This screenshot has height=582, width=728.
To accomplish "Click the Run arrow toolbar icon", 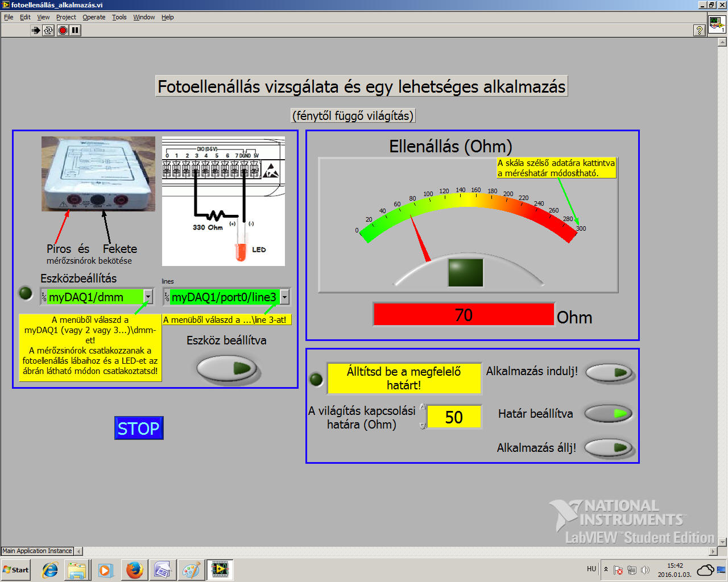I will pyautogui.click(x=36, y=30).
